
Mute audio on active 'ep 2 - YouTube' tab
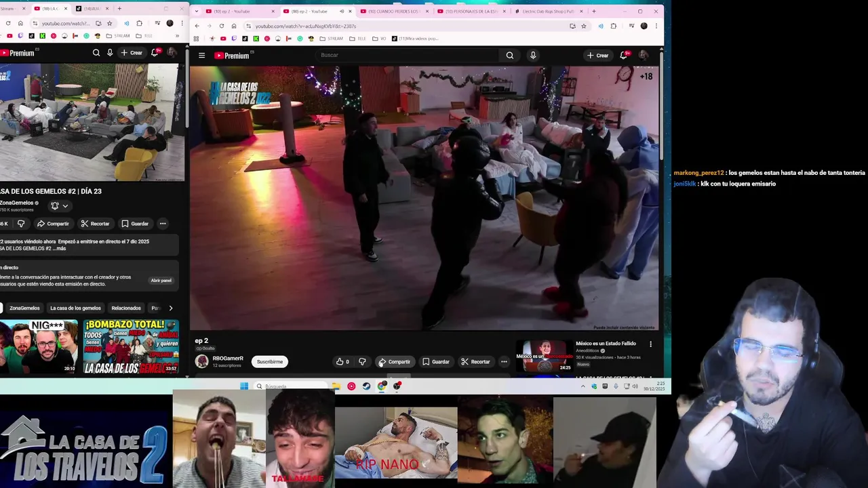tap(341, 11)
